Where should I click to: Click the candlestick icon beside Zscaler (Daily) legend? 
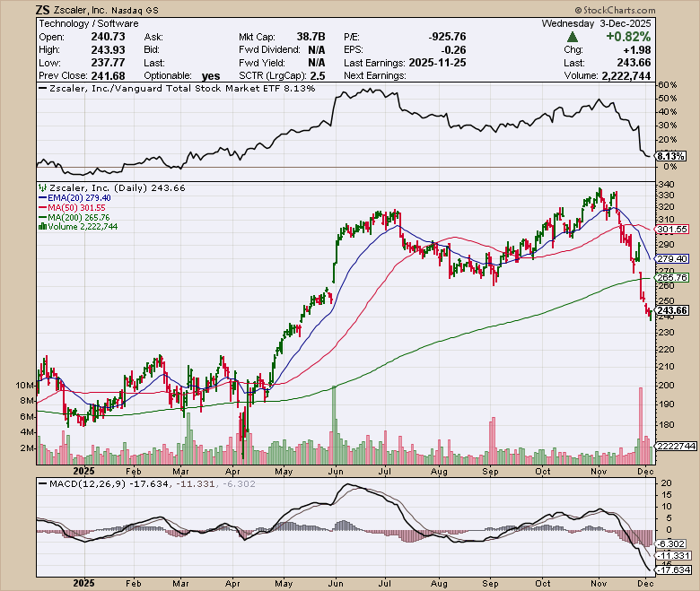click(43, 187)
